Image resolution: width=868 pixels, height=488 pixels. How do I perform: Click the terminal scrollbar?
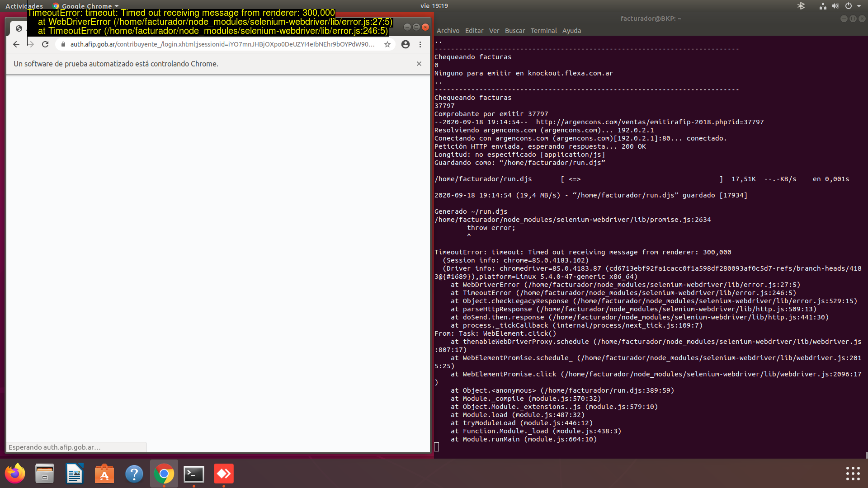[x=866, y=455]
